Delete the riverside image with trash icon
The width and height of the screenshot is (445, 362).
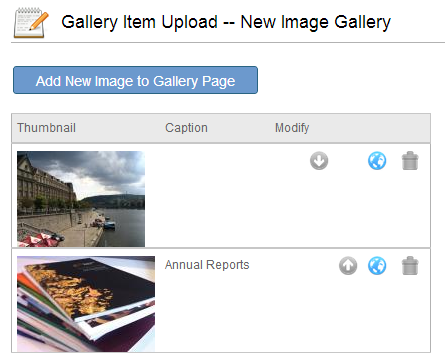tap(410, 161)
